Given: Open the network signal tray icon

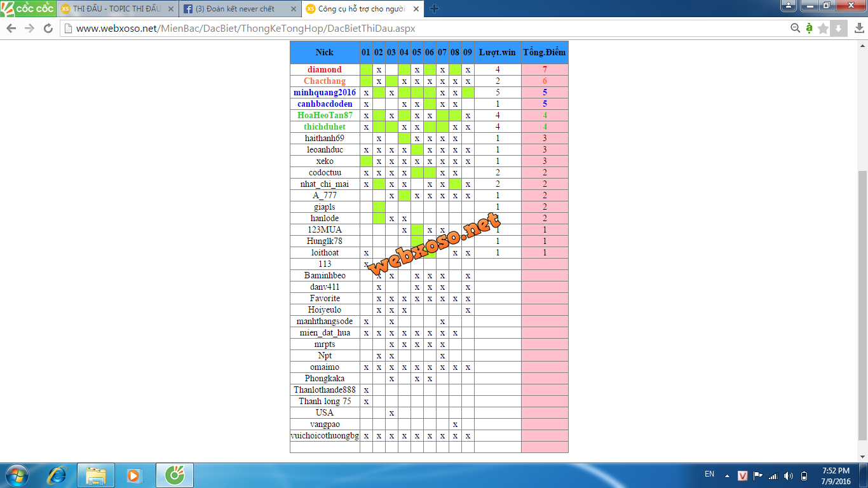Looking at the screenshot, I should pyautogui.click(x=773, y=475).
